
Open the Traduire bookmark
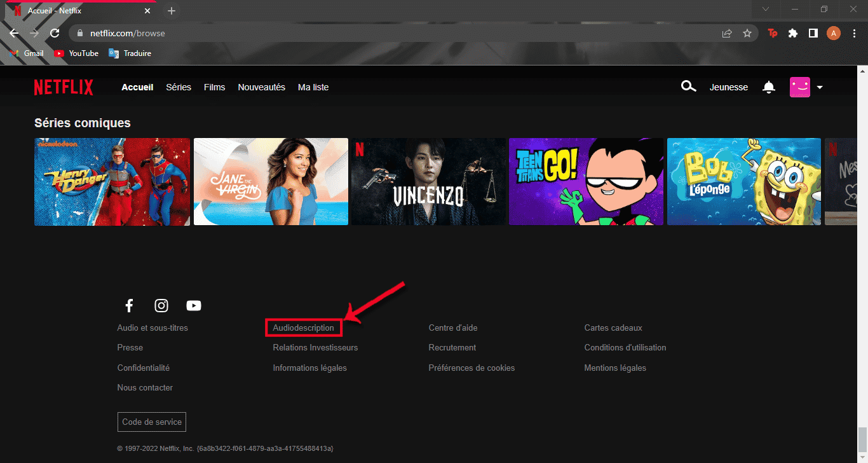coord(130,53)
